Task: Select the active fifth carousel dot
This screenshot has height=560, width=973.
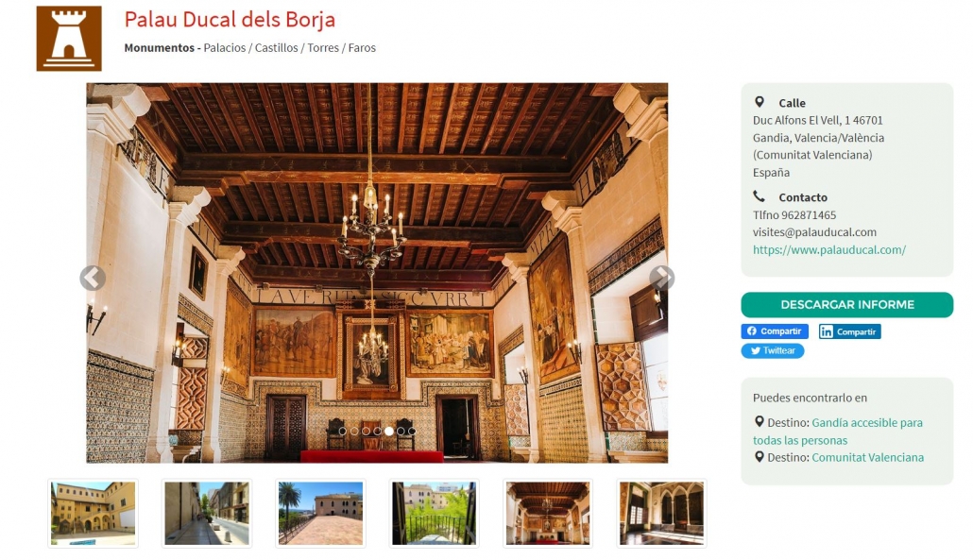Action: click(x=389, y=431)
